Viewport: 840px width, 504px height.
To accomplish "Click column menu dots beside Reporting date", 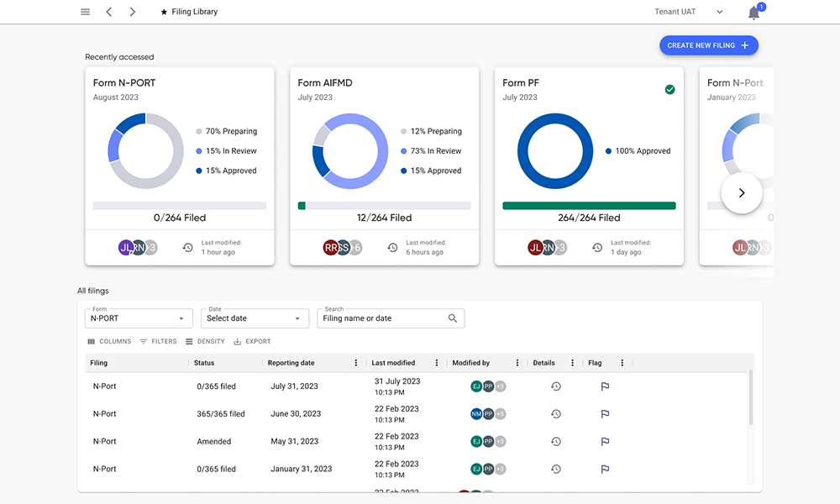I will [x=356, y=363].
